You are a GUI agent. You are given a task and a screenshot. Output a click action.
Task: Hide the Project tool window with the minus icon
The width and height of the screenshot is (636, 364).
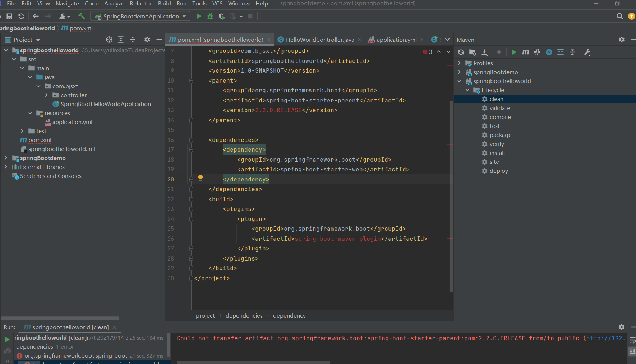coord(159,40)
